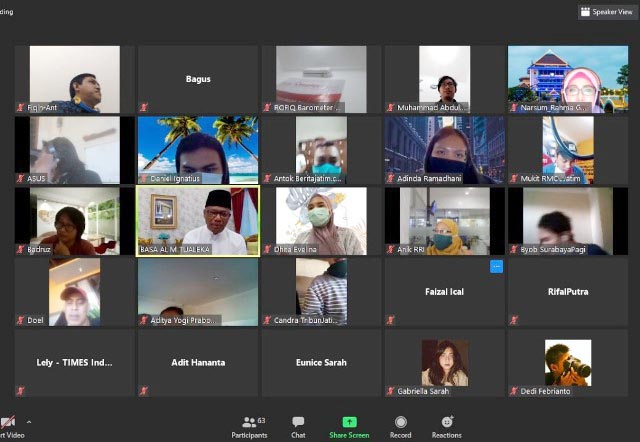Select the Adit Hananta participant tile
Screen dimensions: 640x442
point(197,363)
